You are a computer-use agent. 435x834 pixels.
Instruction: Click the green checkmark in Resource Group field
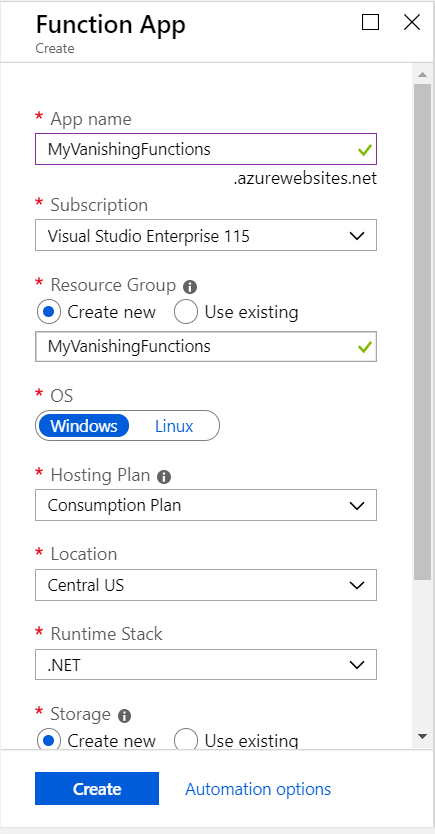pos(365,347)
